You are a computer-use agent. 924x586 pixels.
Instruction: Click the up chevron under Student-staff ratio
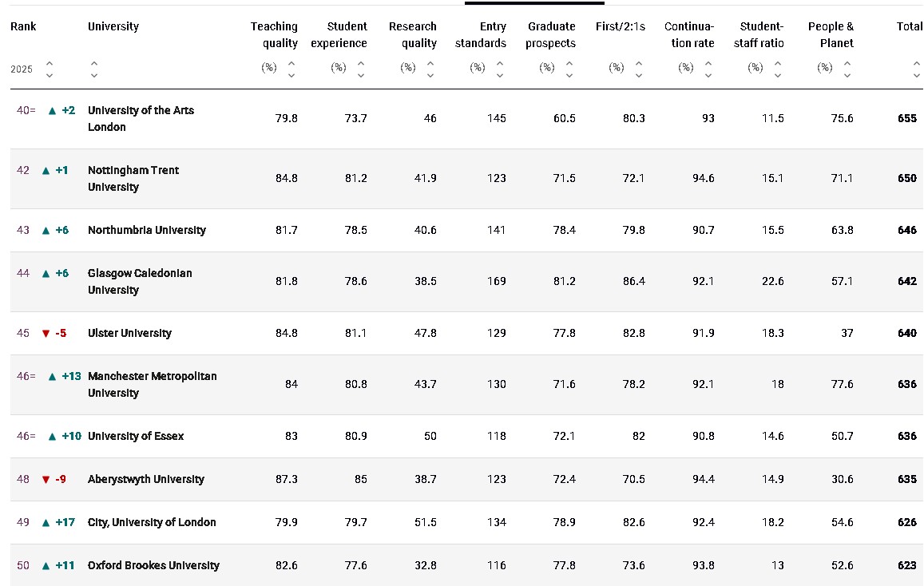coord(778,63)
